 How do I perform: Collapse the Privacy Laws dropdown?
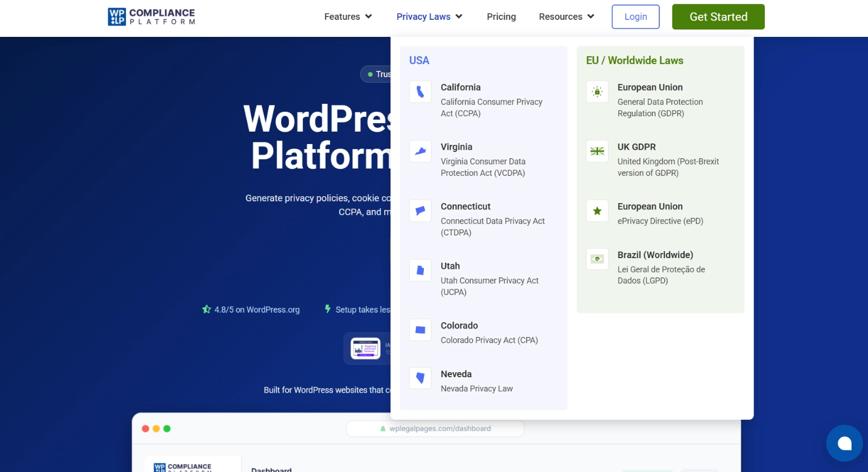(x=429, y=17)
